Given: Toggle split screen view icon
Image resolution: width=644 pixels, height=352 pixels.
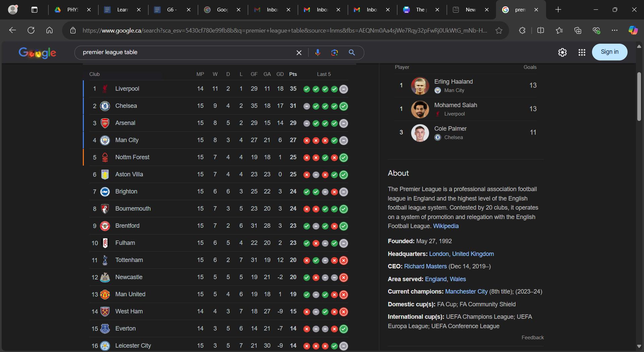Looking at the screenshot, I should click(540, 30).
